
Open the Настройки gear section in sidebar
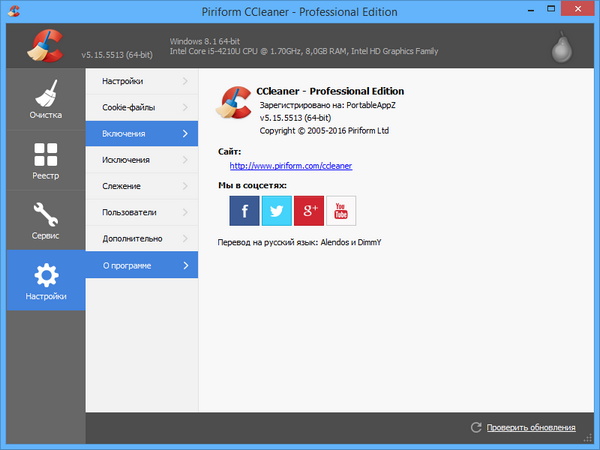46,280
